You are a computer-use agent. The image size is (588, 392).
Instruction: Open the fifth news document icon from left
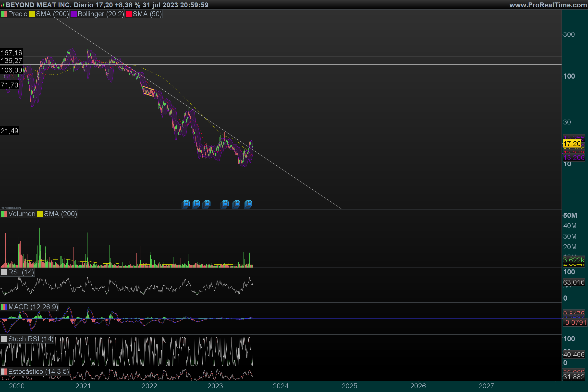pos(236,204)
